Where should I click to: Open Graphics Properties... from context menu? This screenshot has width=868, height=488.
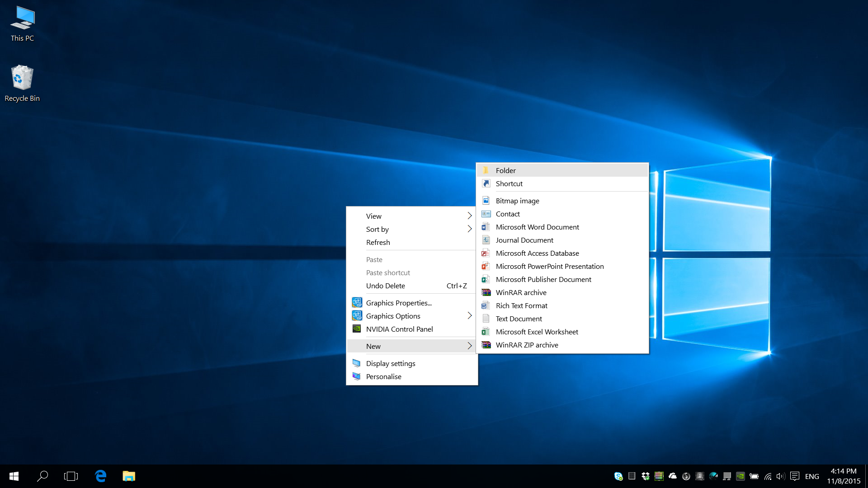411,303
